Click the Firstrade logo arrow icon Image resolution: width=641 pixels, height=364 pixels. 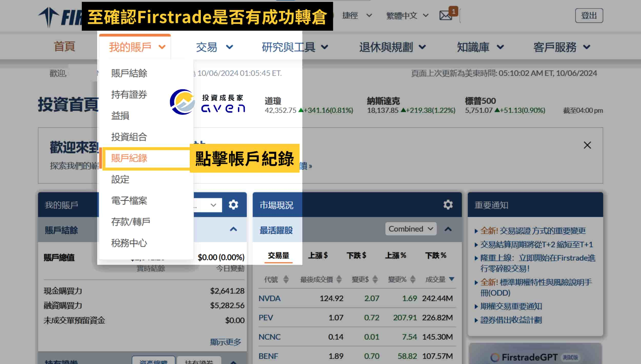(x=49, y=17)
